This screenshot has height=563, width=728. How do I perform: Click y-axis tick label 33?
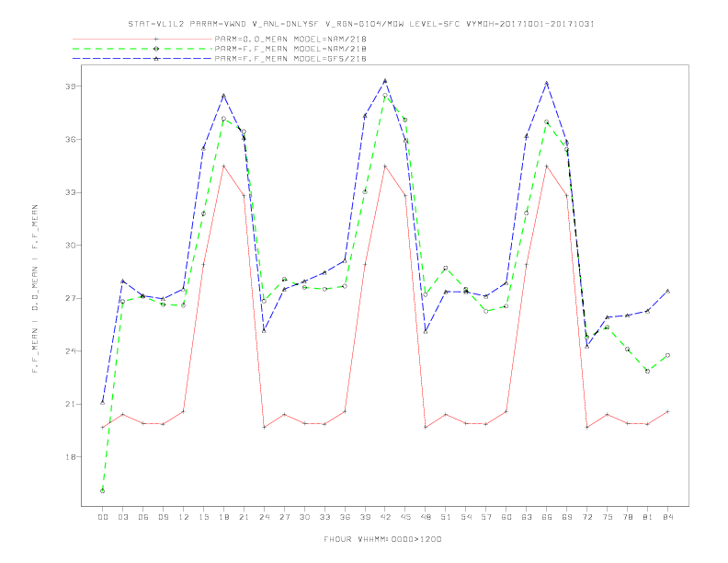(70, 192)
